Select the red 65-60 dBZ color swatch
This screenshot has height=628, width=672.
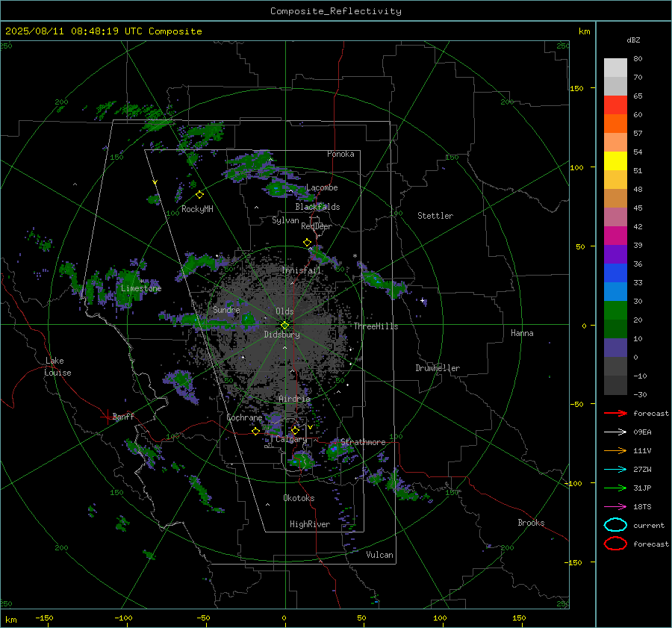tap(615, 105)
